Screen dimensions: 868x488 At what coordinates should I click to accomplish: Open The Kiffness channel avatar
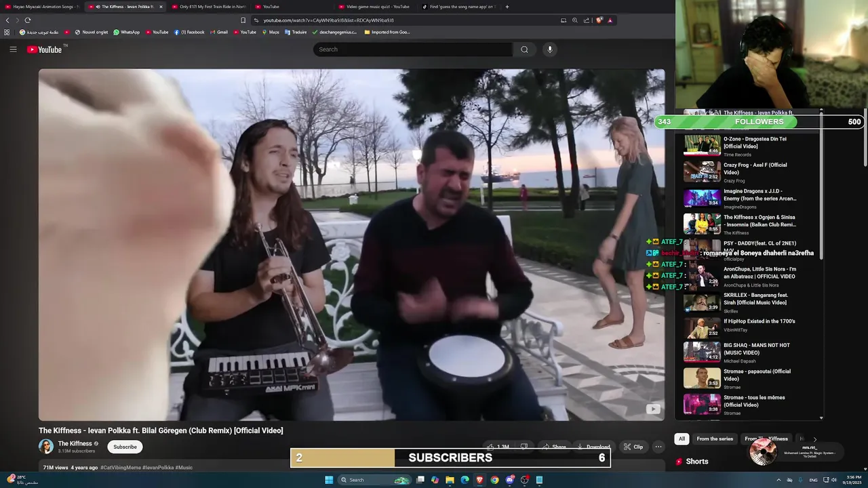tap(46, 447)
